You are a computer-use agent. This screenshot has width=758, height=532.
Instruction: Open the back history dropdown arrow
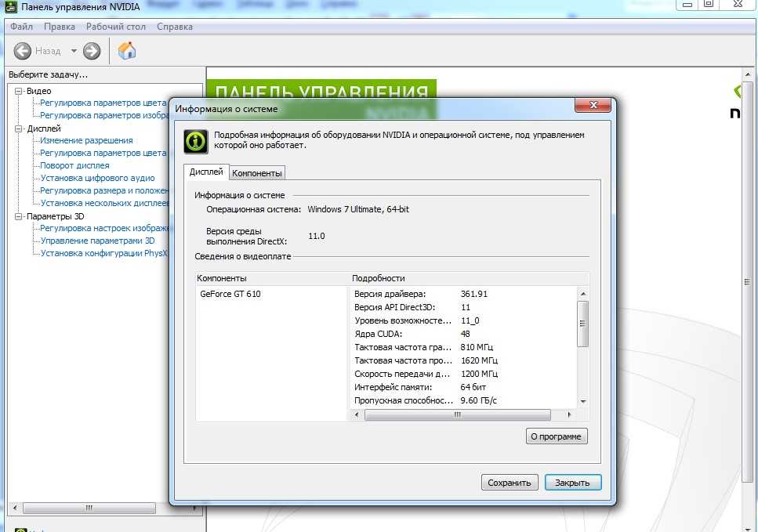(x=74, y=52)
